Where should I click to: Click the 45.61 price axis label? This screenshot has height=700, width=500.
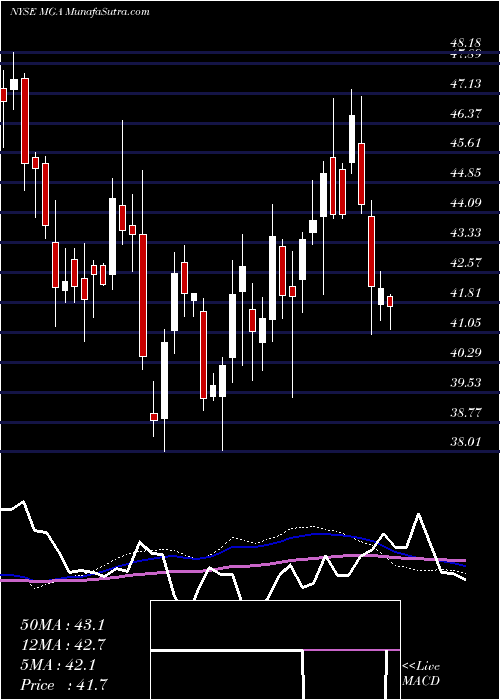(466, 143)
